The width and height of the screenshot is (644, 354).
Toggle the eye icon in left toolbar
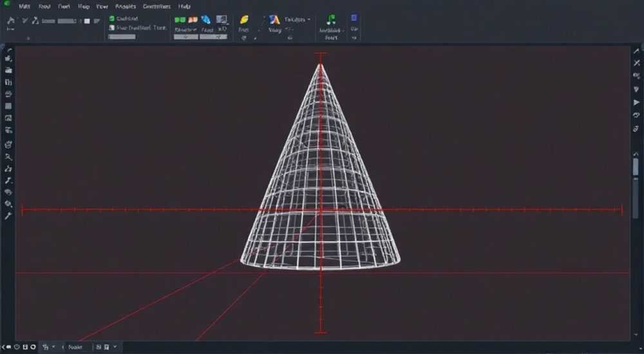[x=8, y=192]
